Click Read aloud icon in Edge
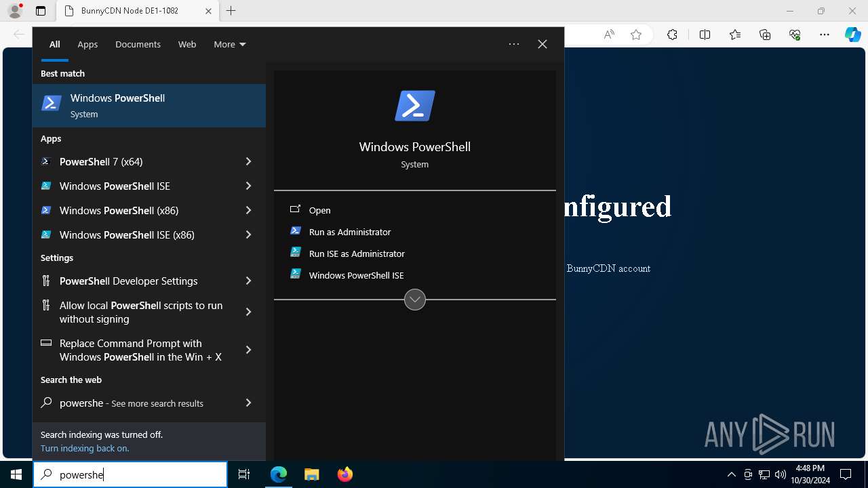 tap(609, 35)
